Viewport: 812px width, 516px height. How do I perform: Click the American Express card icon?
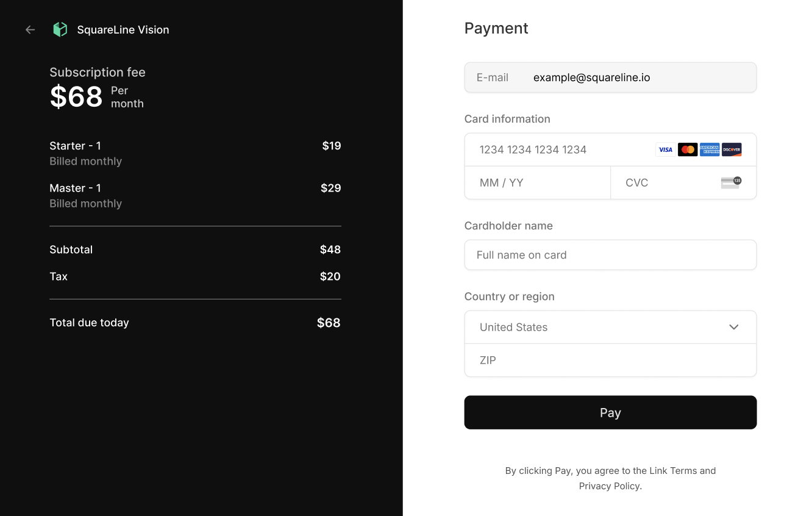point(710,149)
